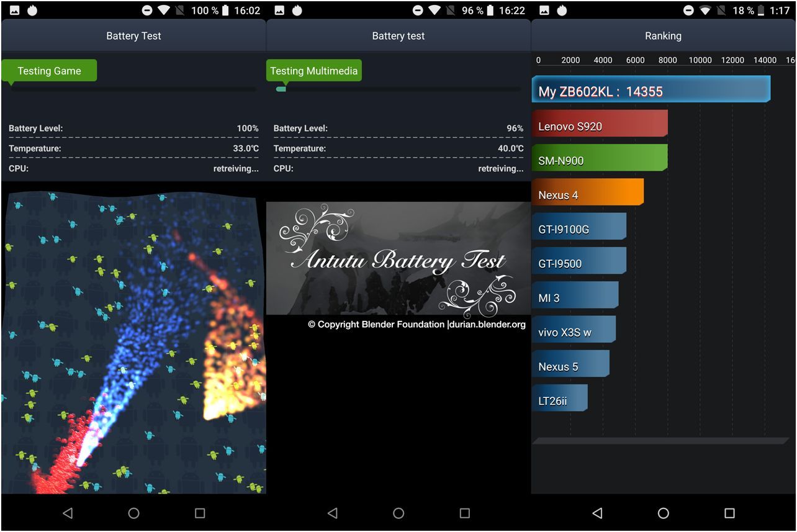
Task: Tap the back arrow below the Ranking screen
Action: coord(597,513)
